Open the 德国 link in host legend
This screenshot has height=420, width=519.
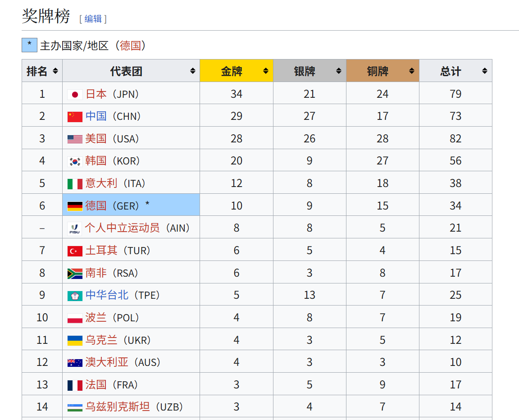(x=130, y=46)
